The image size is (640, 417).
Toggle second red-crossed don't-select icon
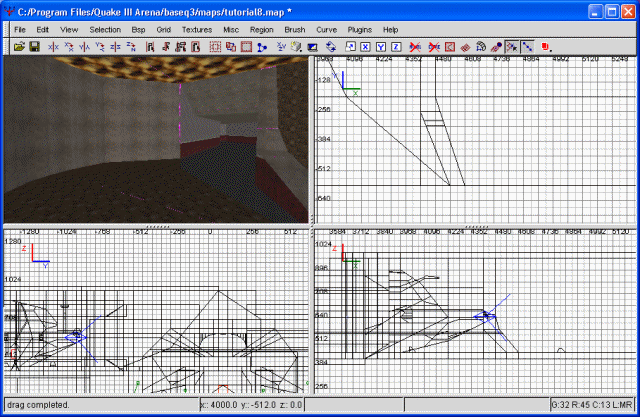tap(434, 47)
